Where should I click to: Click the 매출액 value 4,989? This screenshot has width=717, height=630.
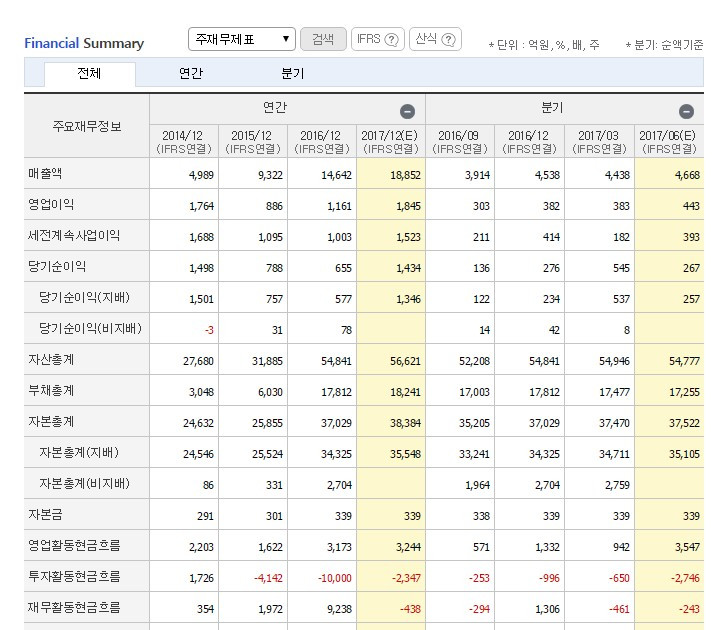[201, 175]
